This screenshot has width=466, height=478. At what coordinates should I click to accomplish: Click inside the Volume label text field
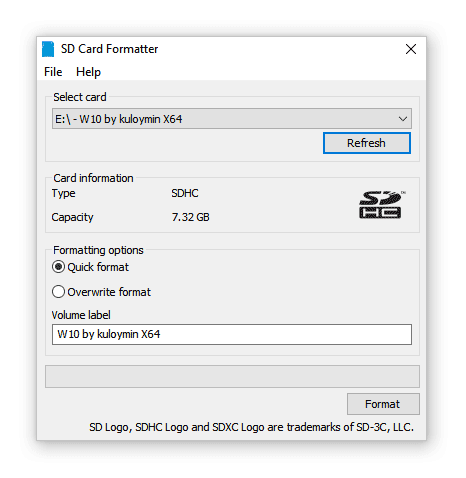232,334
